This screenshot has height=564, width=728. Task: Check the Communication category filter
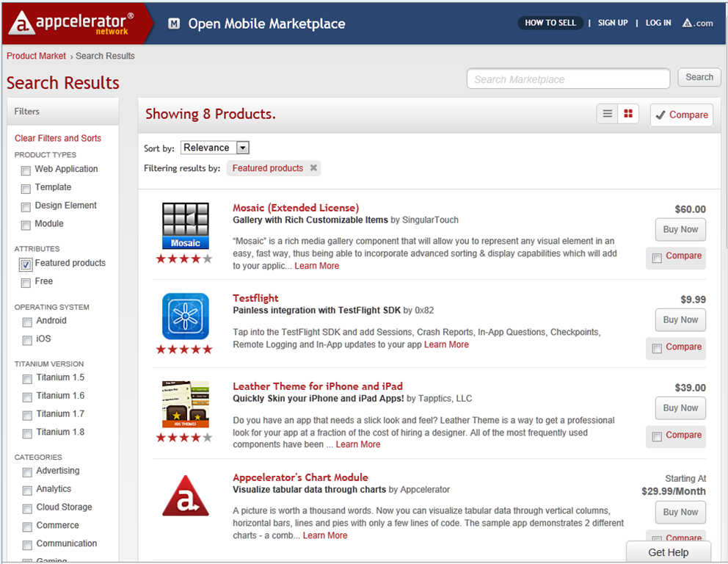[27, 545]
